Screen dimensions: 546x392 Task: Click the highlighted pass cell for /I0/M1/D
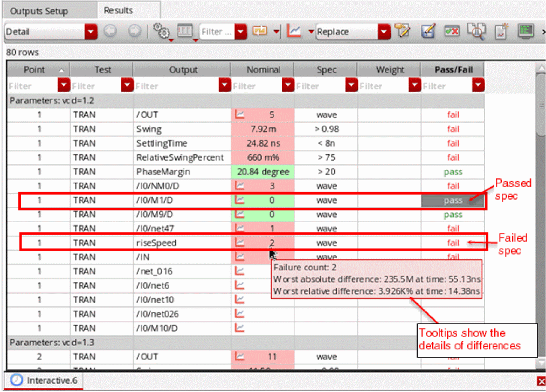coord(453,201)
